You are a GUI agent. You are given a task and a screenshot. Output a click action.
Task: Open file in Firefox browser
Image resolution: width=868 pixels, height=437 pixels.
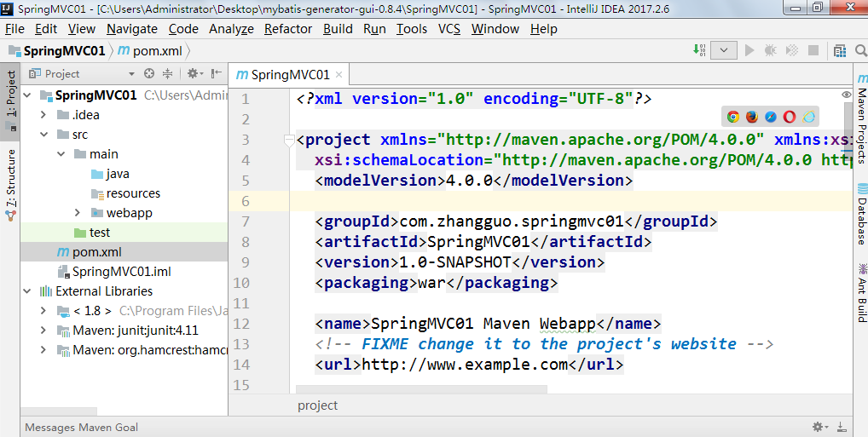(x=752, y=117)
